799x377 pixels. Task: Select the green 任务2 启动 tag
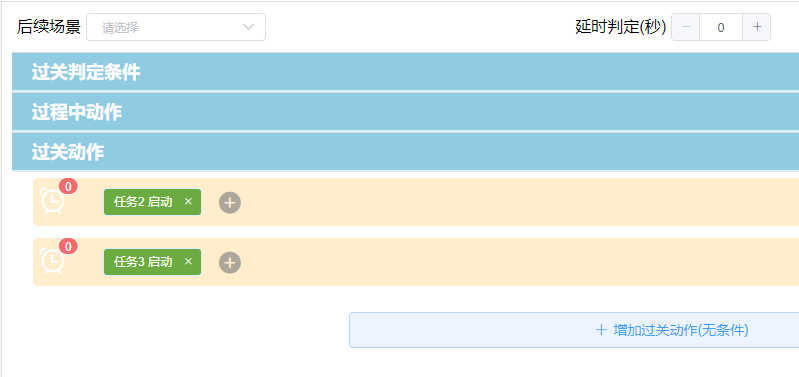click(143, 202)
